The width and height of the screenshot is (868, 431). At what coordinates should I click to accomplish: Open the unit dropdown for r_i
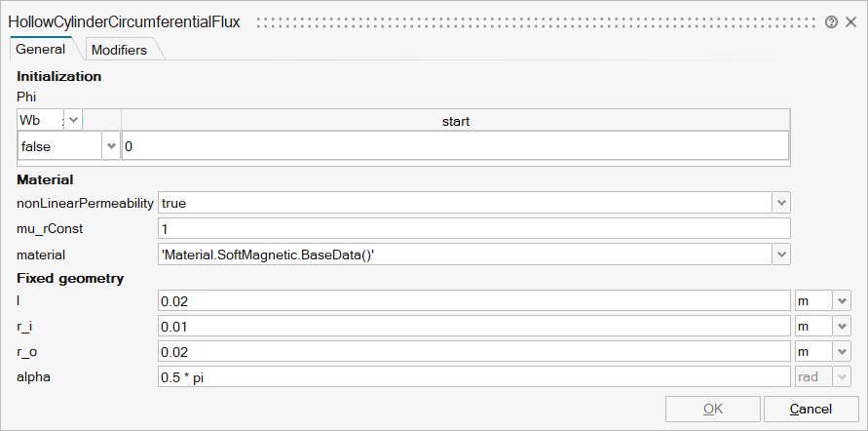click(842, 327)
